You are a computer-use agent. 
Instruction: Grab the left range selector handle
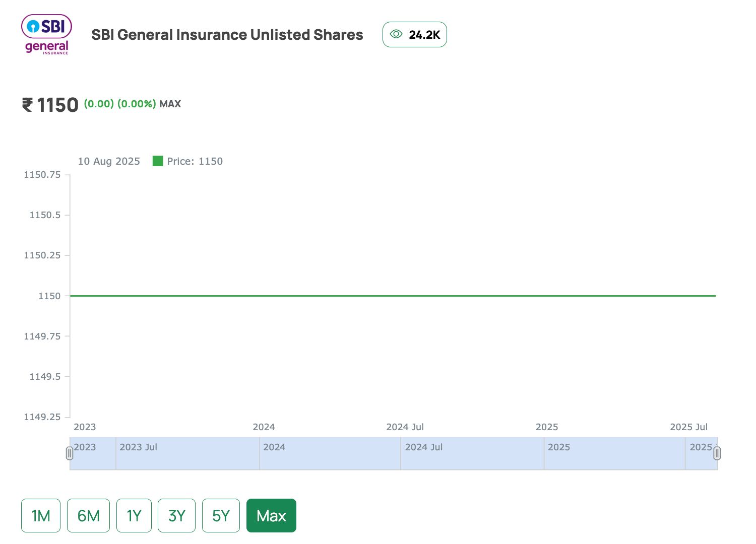(x=70, y=453)
